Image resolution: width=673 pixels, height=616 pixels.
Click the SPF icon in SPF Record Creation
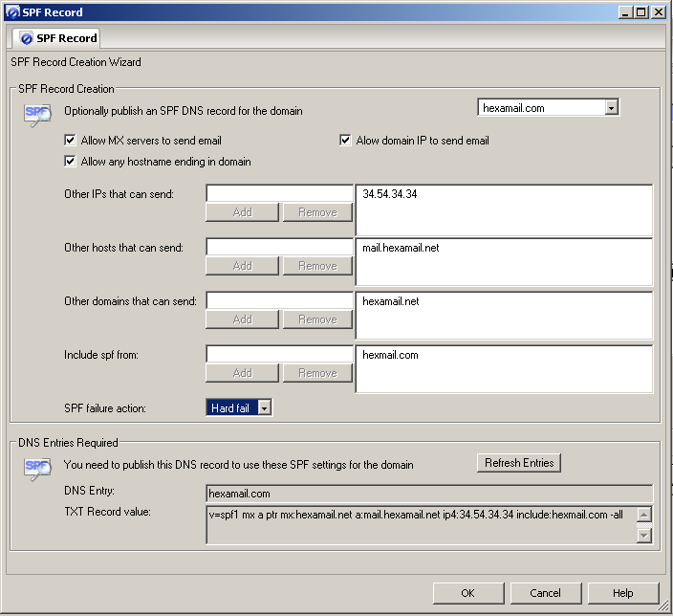click(x=36, y=113)
